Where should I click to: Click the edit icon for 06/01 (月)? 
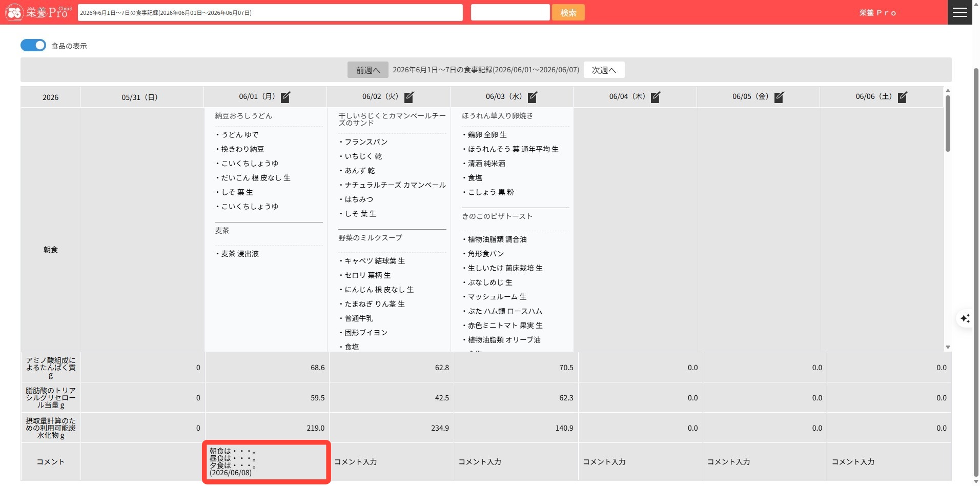[285, 97]
